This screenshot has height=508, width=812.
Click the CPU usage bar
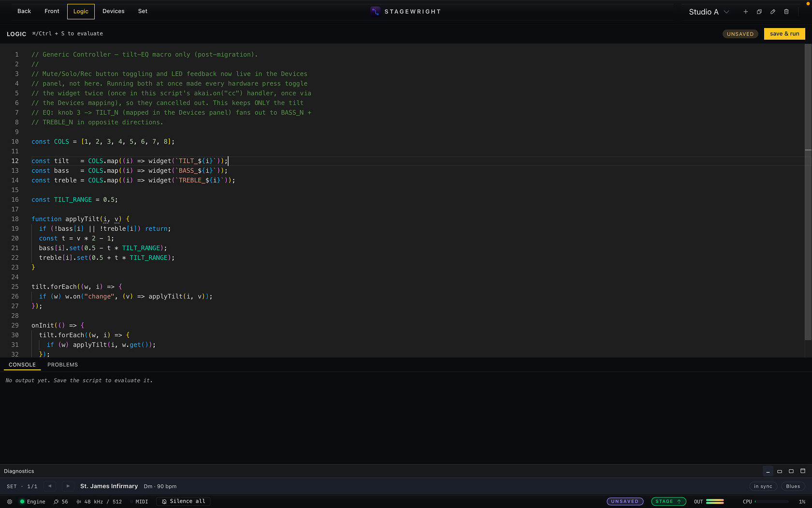click(772, 502)
